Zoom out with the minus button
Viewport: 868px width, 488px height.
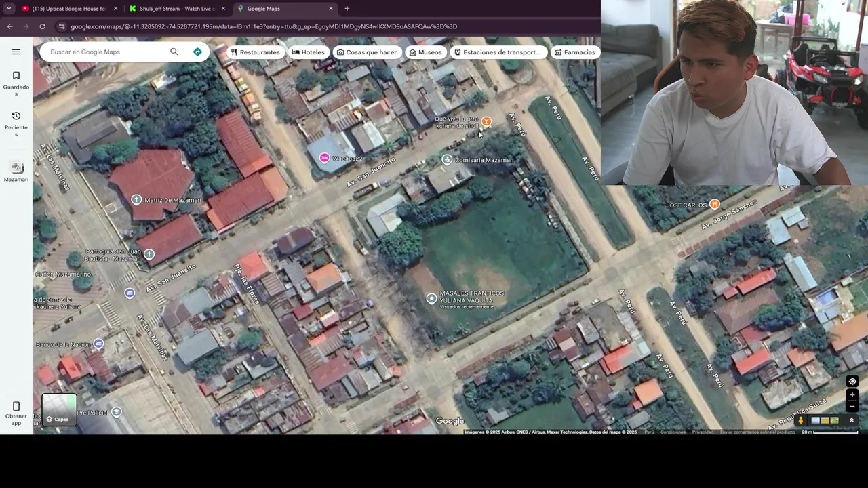[852, 406]
